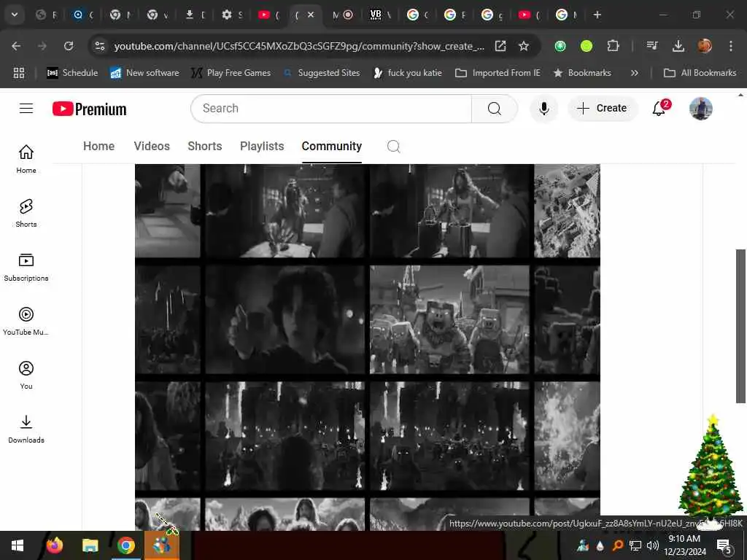
Task: Open the Imported From IE bookmark folder
Action: coord(498,73)
